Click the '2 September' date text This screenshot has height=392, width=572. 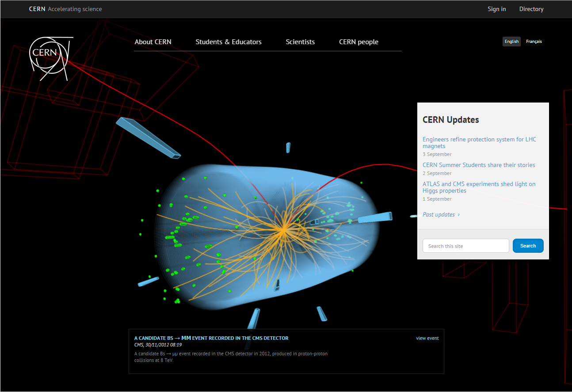pyautogui.click(x=437, y=173)
